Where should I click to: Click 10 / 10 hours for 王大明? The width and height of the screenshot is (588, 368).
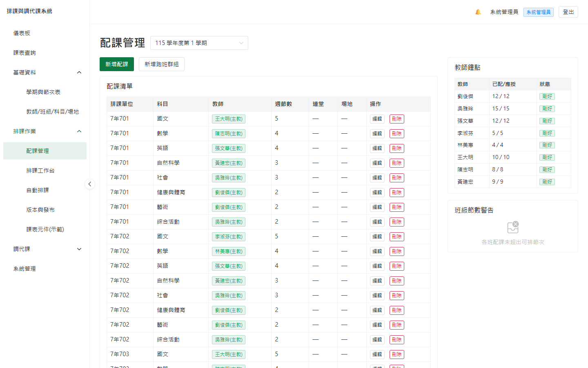[501, 157]
